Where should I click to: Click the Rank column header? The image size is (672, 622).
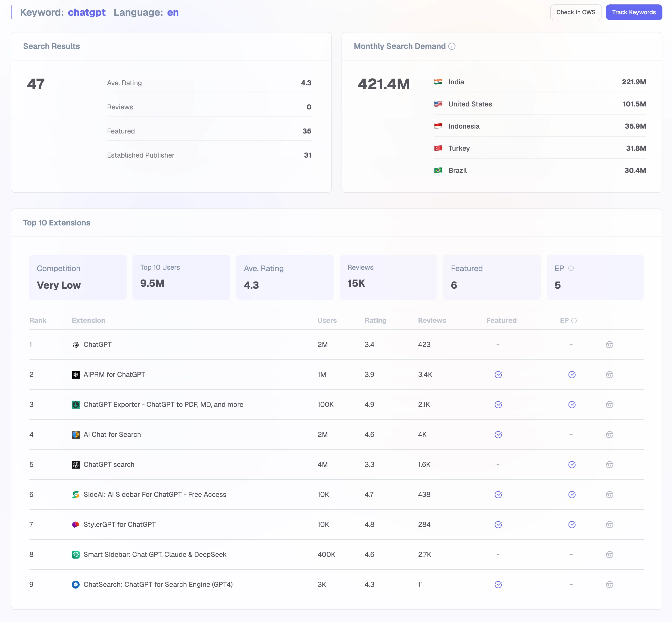[x=38, y=320]
